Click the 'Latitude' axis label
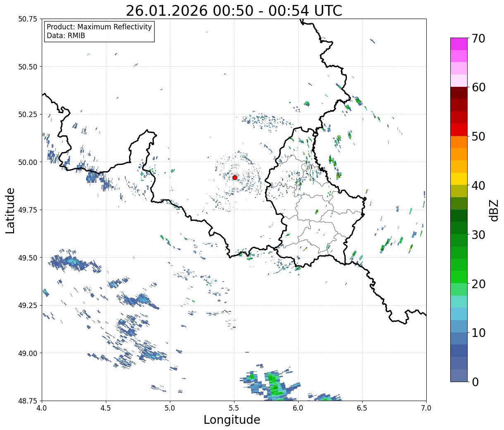Viewport: 504px width, 430px height. (10, 210)
